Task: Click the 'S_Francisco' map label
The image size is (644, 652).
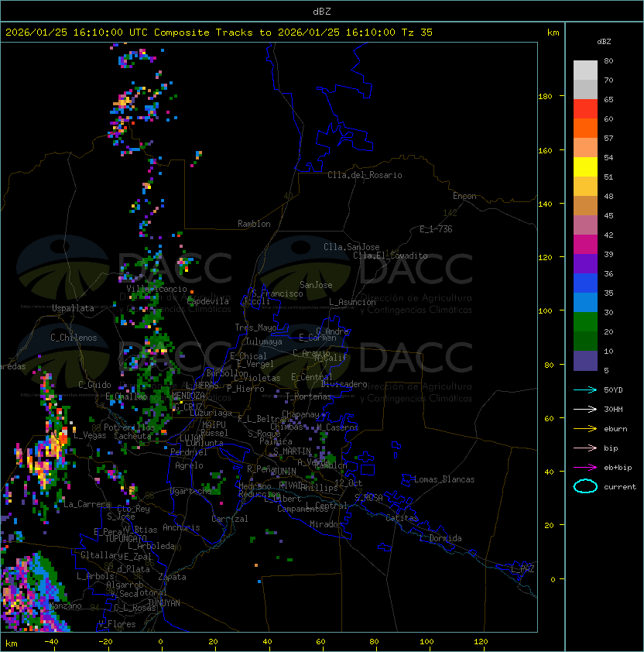Action: (277, 293)
